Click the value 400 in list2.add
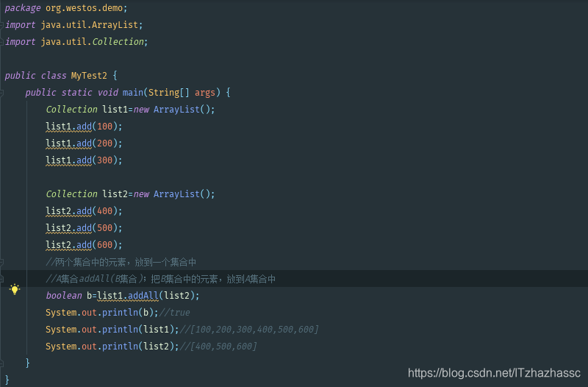 [x=104, y=211]
